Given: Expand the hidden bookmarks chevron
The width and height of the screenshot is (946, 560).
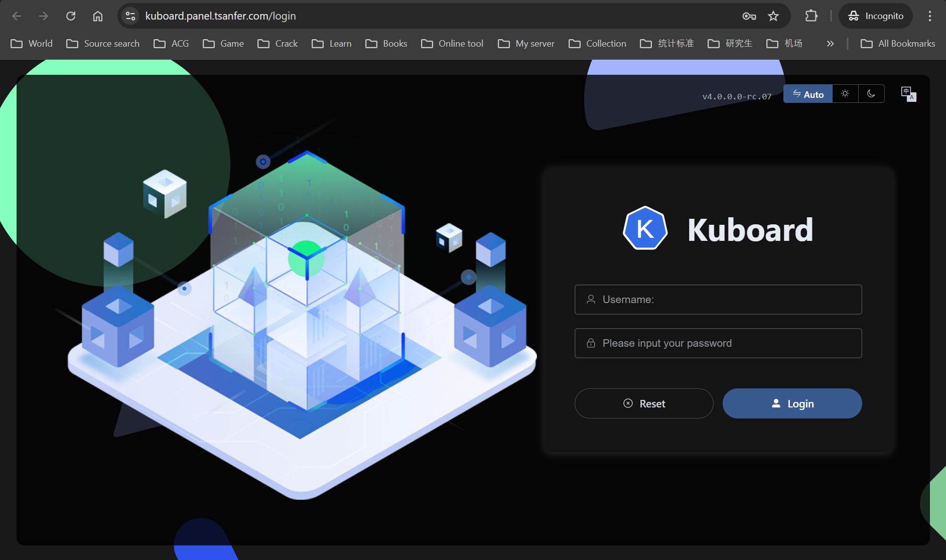Looking at the screenshot, I should coord(830,44).
